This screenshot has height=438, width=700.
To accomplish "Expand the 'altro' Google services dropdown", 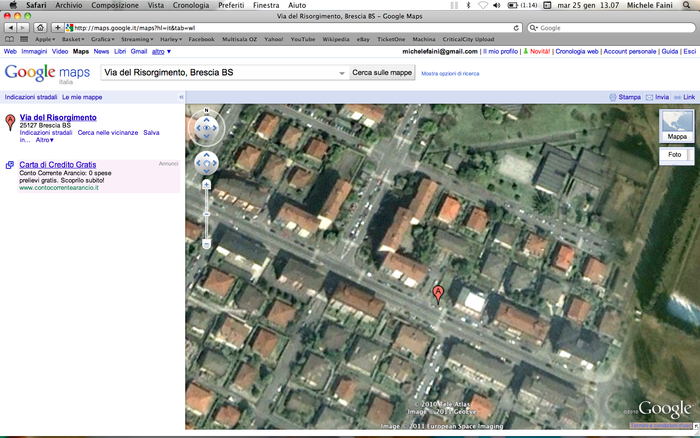I will tap(161, 51).
